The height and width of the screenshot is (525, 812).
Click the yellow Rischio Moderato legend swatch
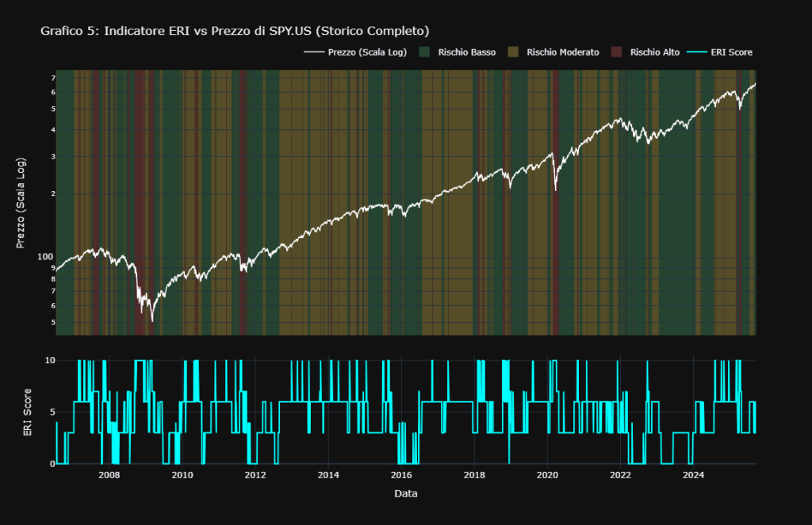513,52
